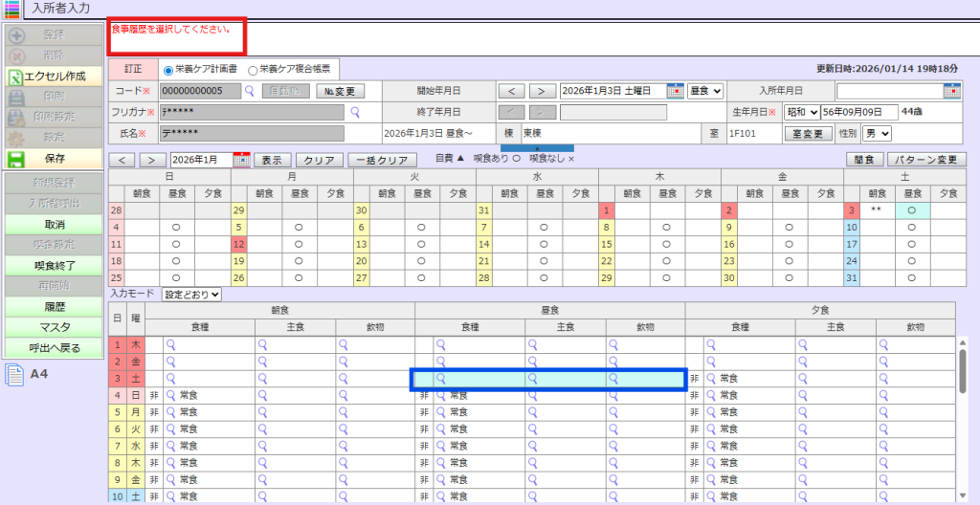The width and height of the screenshot is (980, 505).
Task: Click the green floppy disk save icon
Action: click(16, 159)
